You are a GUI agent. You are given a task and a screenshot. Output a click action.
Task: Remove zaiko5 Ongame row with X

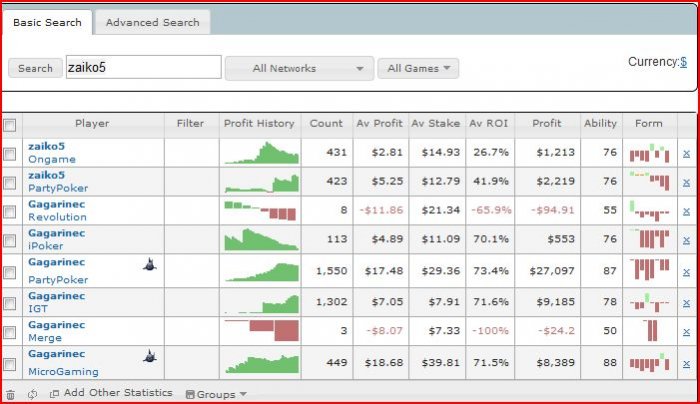pos(687,154)
